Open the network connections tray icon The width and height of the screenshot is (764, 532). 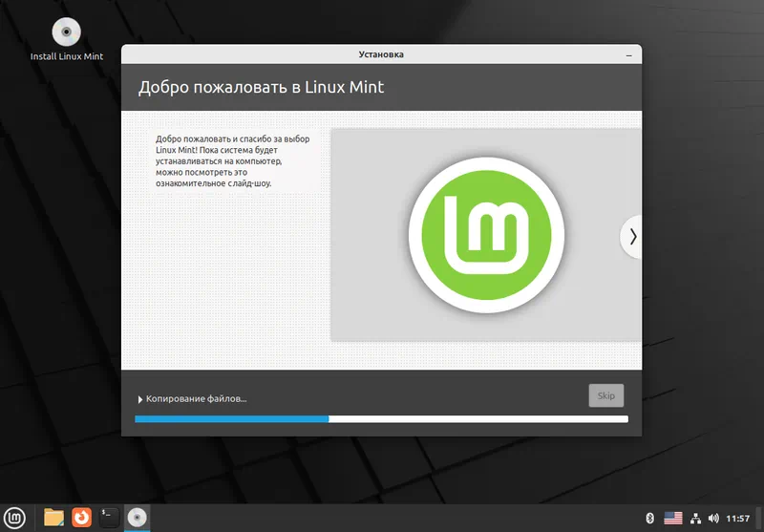click(x=696, y=518)
